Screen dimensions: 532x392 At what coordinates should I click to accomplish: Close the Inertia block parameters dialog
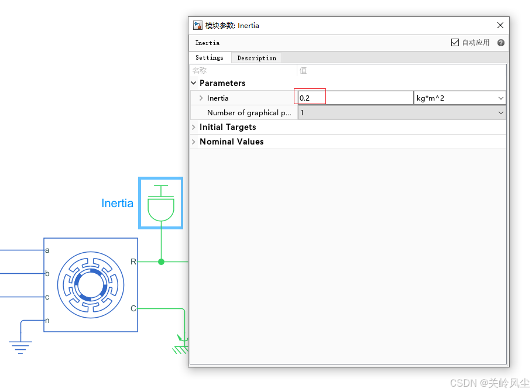(x=500, y=25)
